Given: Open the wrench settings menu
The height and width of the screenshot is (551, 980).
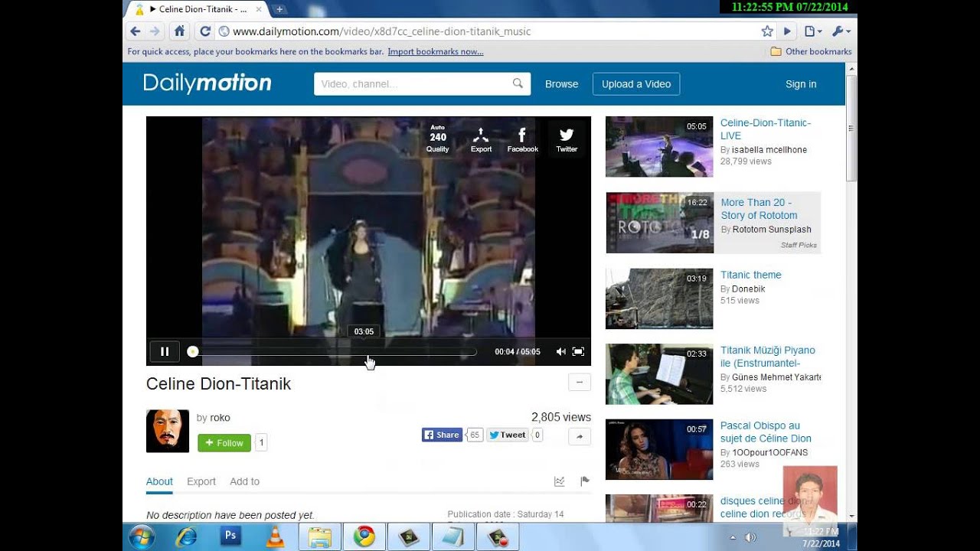Looking at the screenshot, I should point(841,31).
